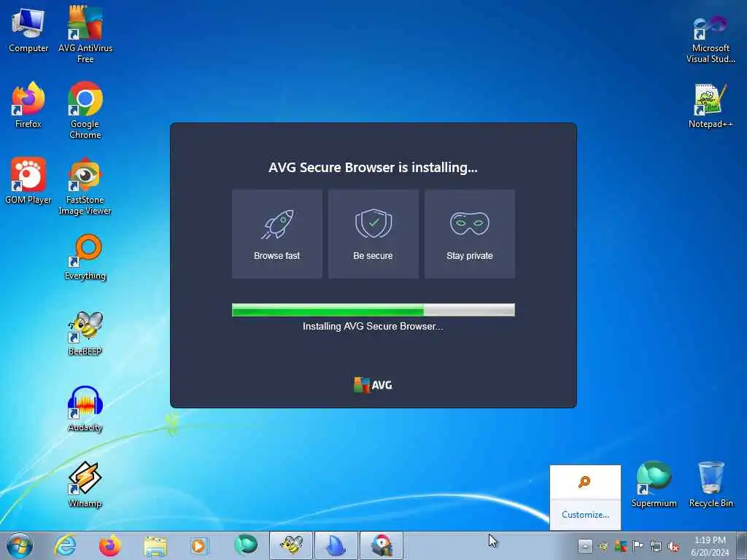Select the GOM Player desktop icon
Viewport: 747px width, 560px height.
click(x=28, y=181)
